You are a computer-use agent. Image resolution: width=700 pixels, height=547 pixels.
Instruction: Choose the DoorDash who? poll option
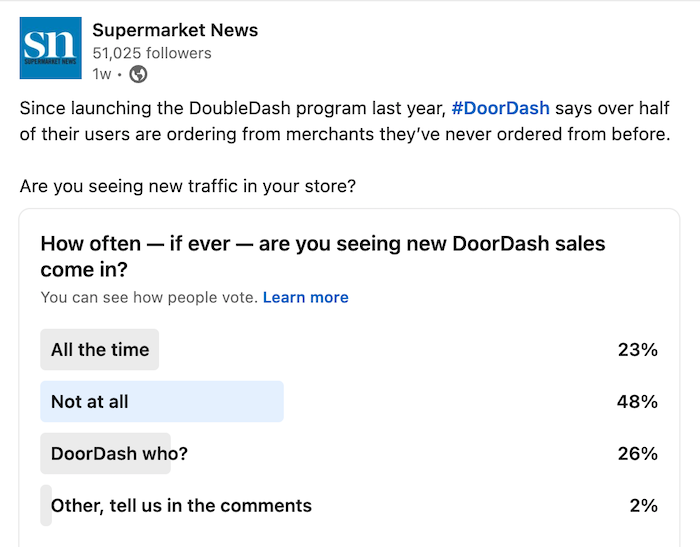pyautogui.click(x=349, y=453)
